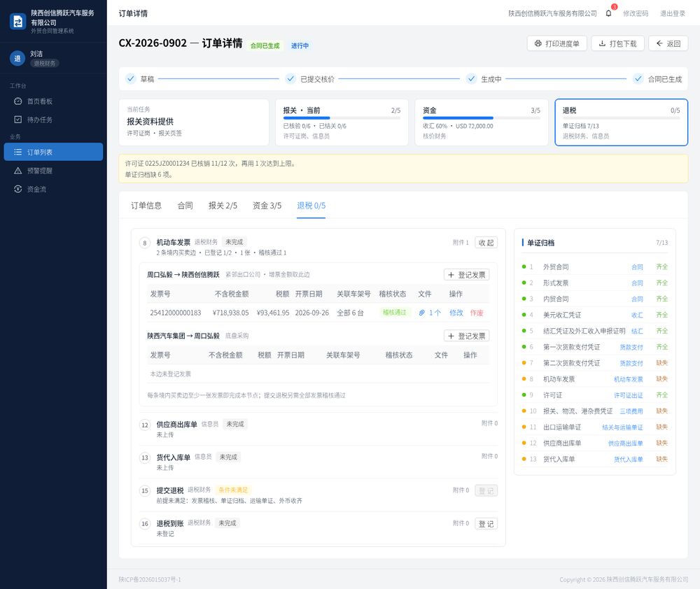Click the list icon beside 订单列表
Screen dimensions: 700x589
coord(18,152)
